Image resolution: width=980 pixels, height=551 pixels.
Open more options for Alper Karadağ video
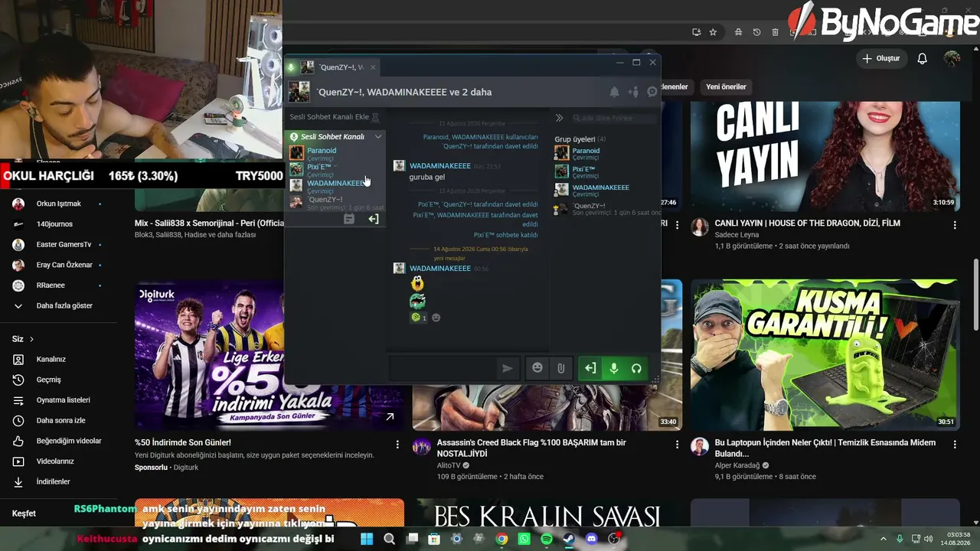point(955,445)
